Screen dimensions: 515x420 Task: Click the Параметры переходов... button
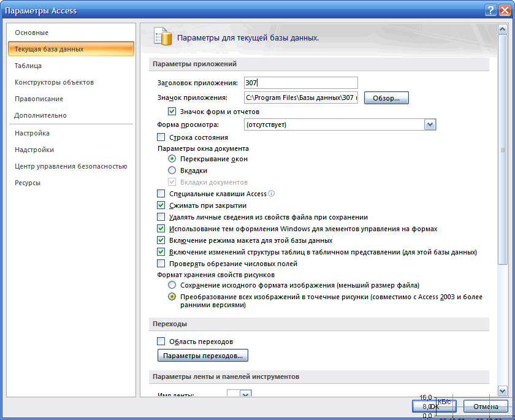pyautogui.click(x=203, y=356)
